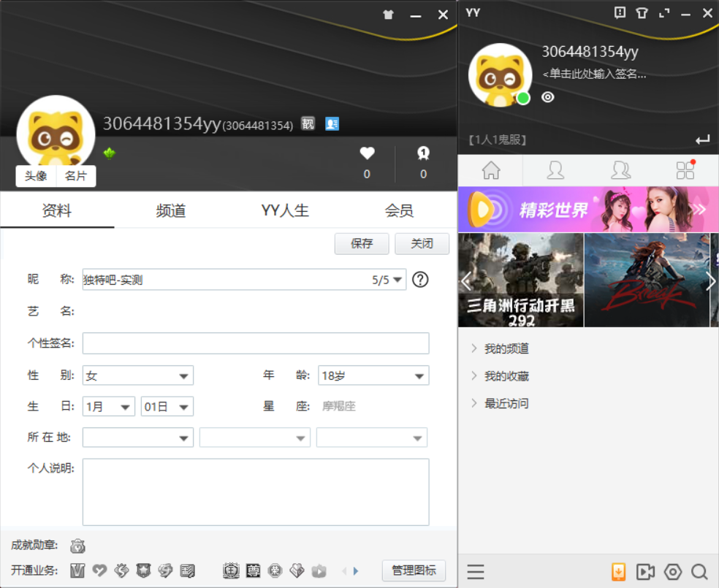Click the 管理图标 button

pyautogui.click(x=414, y=570)
